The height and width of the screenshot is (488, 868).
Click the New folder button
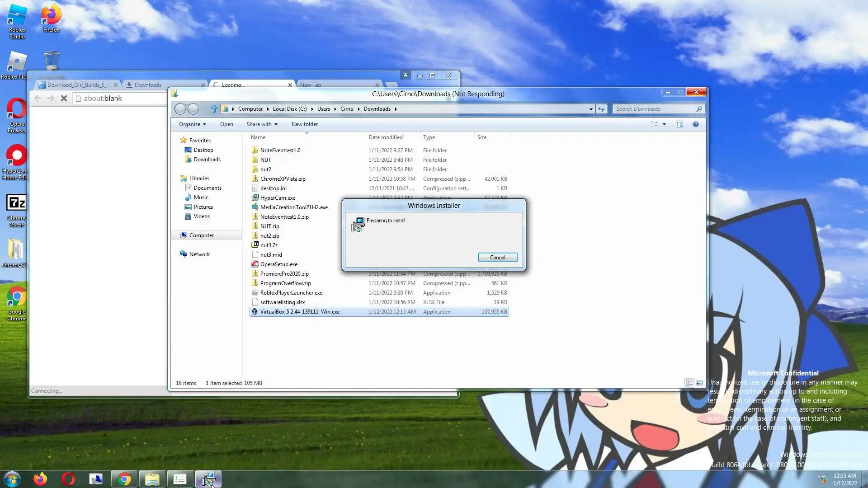304,124
